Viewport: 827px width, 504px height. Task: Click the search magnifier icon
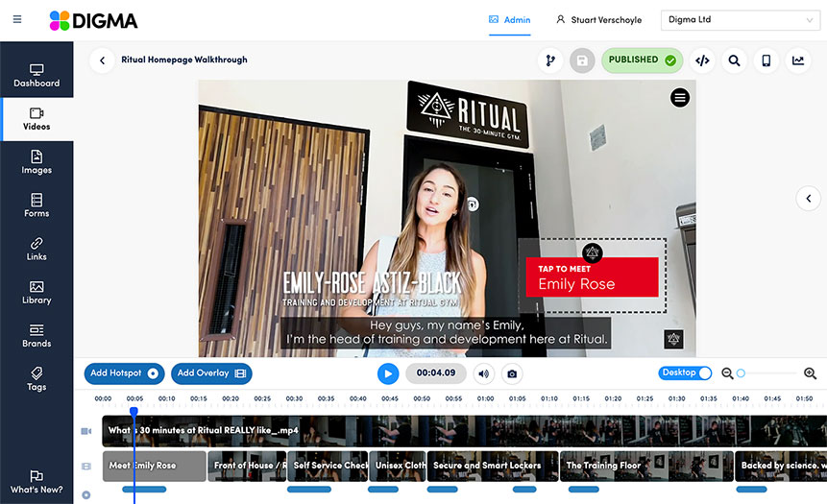[734, 60]
